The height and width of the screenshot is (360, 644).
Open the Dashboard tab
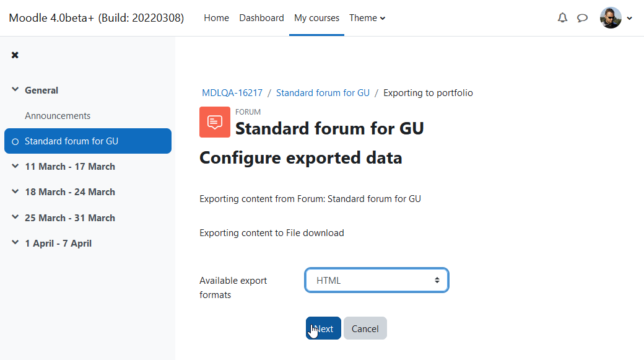click(261, 18)
